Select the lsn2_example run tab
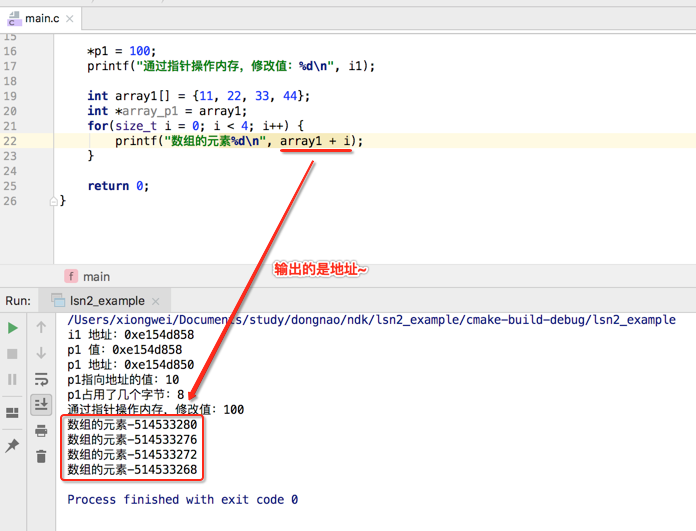 tap(107, 301)
